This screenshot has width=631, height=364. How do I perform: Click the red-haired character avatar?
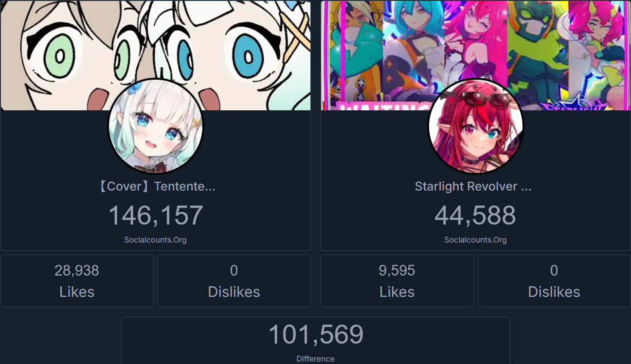coord(475,126)
